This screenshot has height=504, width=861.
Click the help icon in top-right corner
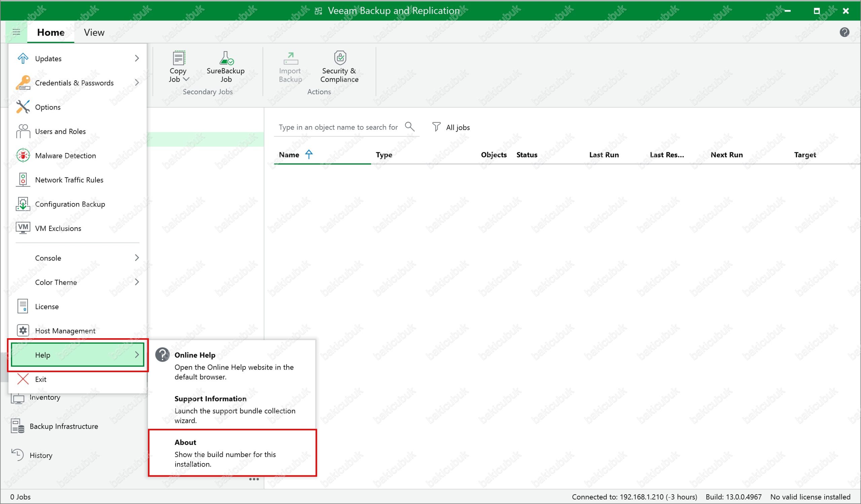tap(844, 32)
